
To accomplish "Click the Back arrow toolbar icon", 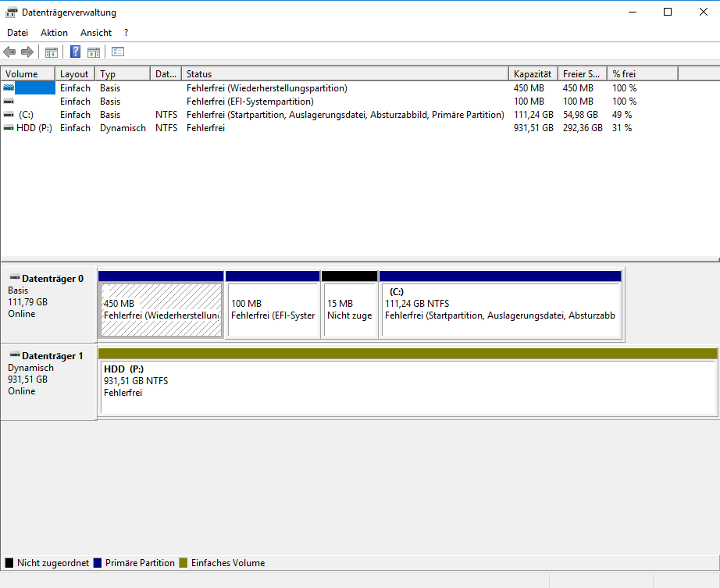I will point(9,52).
